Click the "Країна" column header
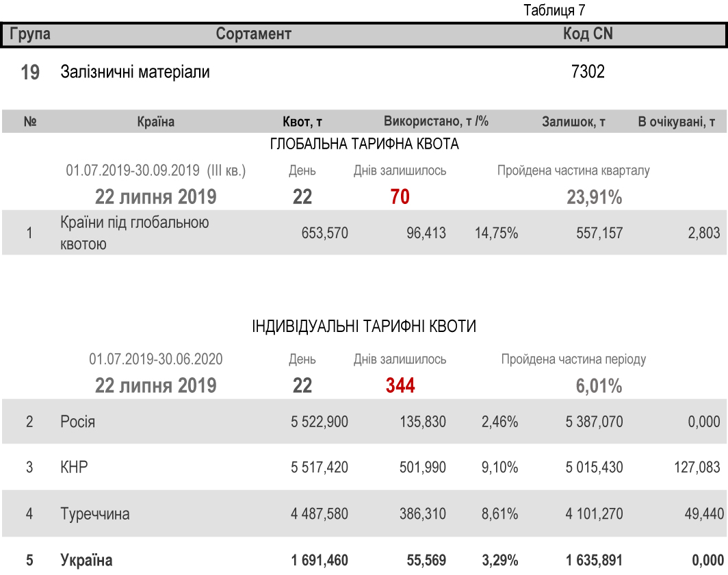 click(155, 122)
